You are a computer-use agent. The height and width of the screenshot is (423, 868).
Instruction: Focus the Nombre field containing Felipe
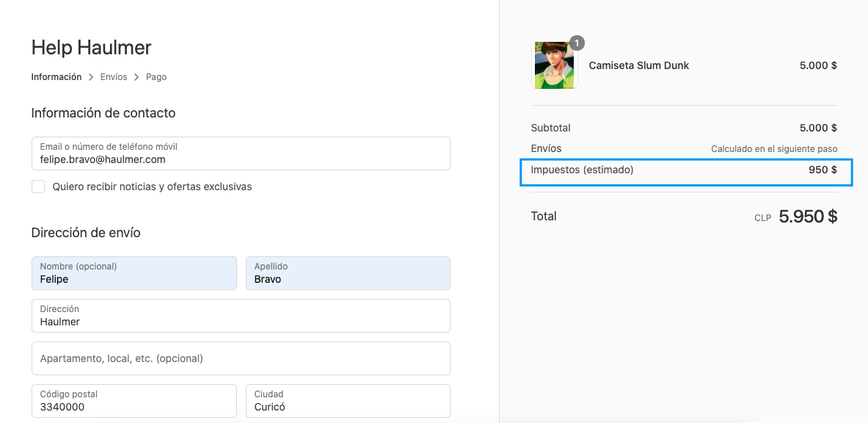pos(134,272)
